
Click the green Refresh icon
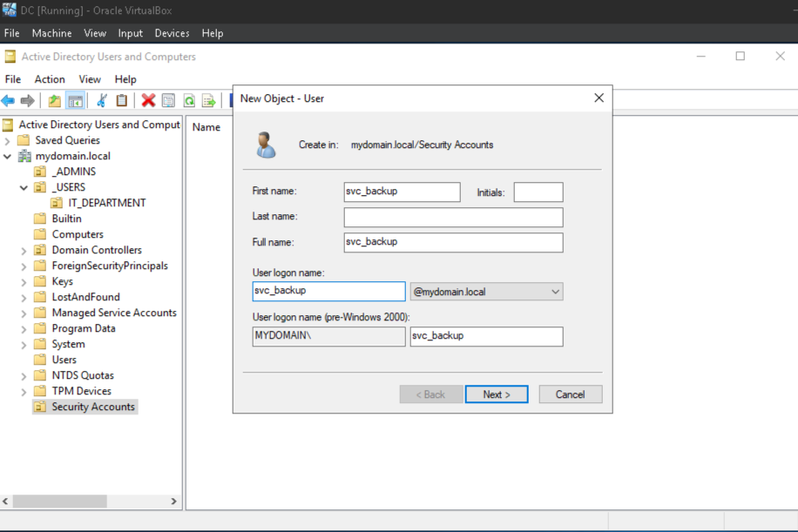pos(189,101)
